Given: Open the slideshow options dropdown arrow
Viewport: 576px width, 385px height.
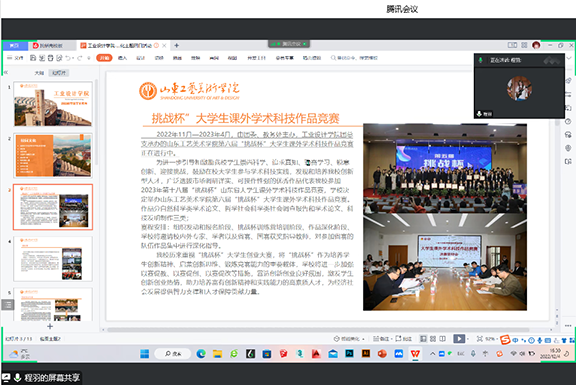Looking at the screenshot, I should pos(468,338).
